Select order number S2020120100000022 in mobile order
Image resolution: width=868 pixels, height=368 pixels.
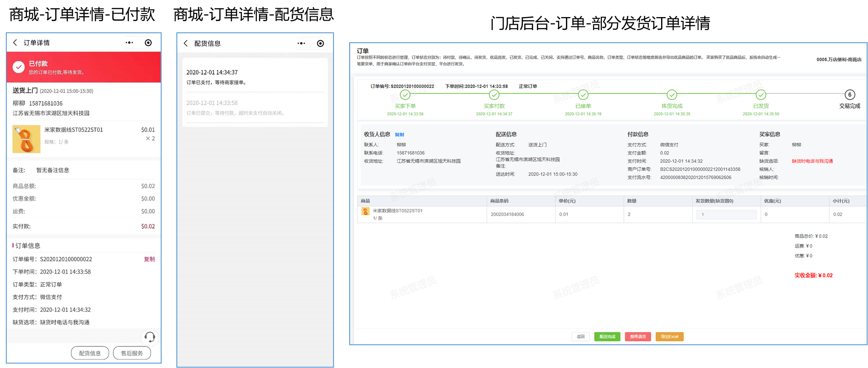point(66,259)
